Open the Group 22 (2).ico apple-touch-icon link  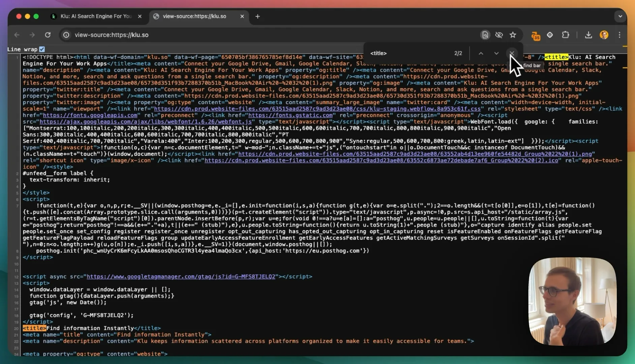coord(381,160)
